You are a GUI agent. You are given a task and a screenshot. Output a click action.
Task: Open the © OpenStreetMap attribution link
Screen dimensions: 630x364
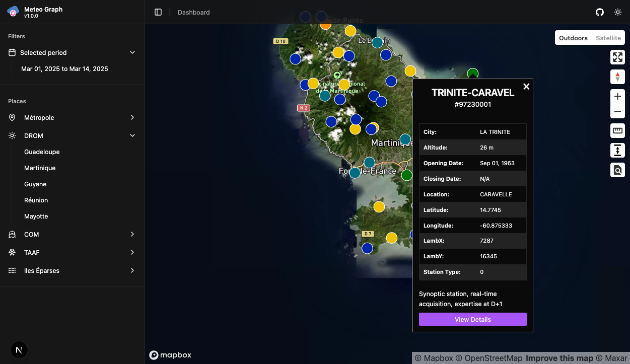[x=489, y=358]
